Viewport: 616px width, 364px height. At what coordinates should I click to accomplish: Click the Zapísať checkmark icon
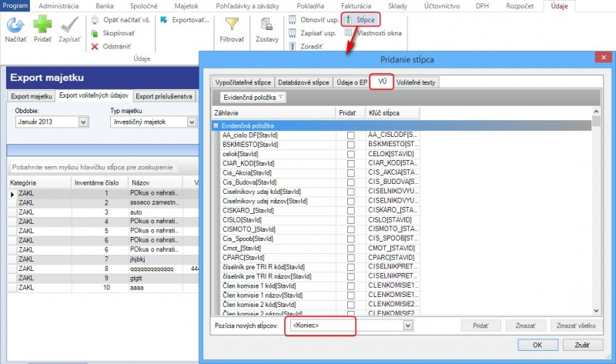coord(69,26)
